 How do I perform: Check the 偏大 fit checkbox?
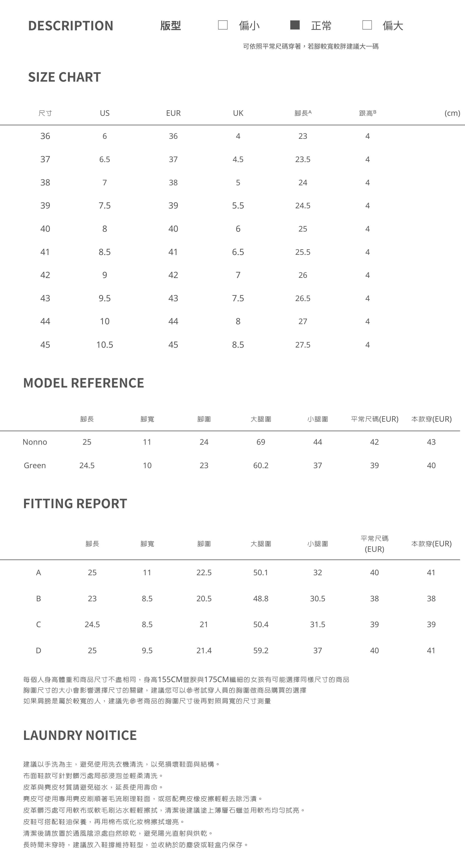point(367,25)
